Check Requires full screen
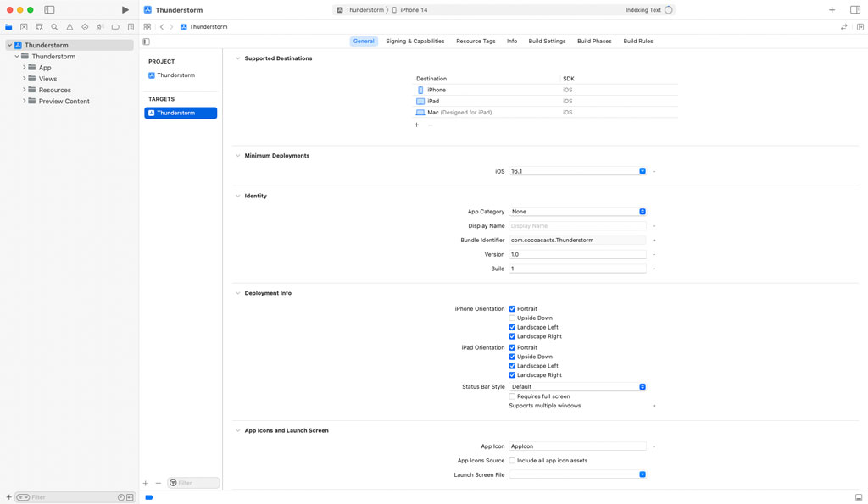 pos(512,396)
